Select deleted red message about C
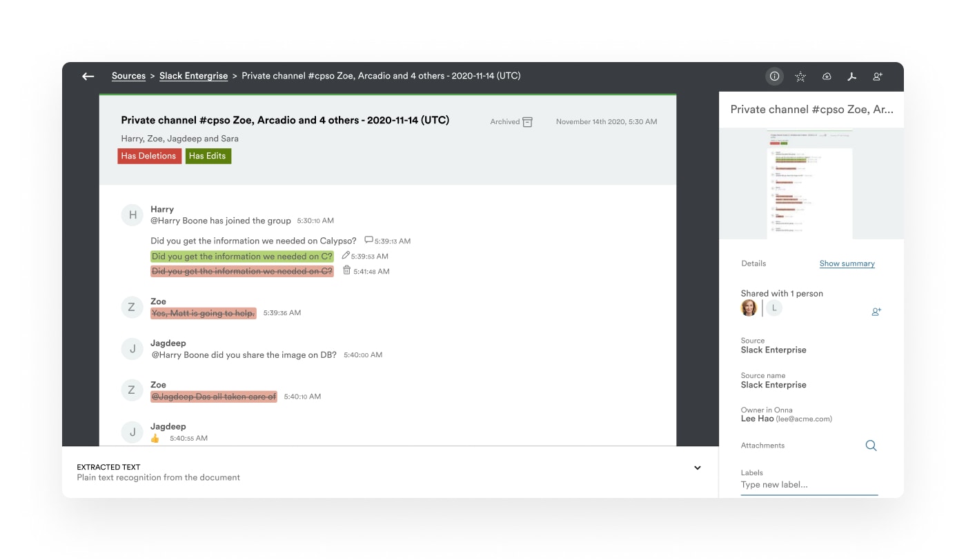The height and width of the screenshot is (560, 966). click(x=242, y=271)
